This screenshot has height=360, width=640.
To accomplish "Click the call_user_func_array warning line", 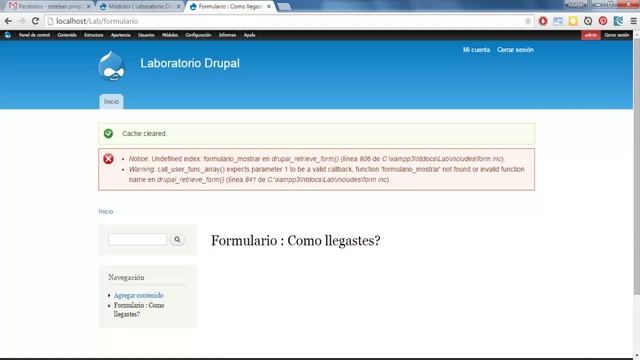I will click(x=327, y=174).
